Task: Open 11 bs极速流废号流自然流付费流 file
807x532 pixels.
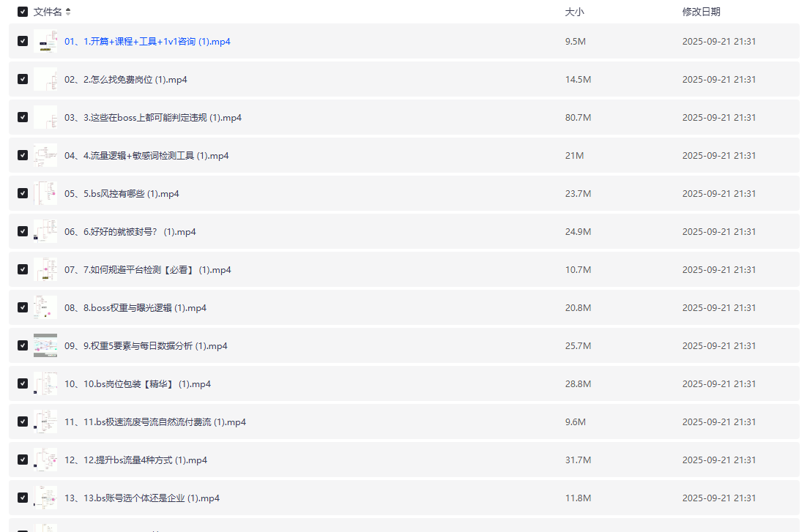Action: point(155,422)
